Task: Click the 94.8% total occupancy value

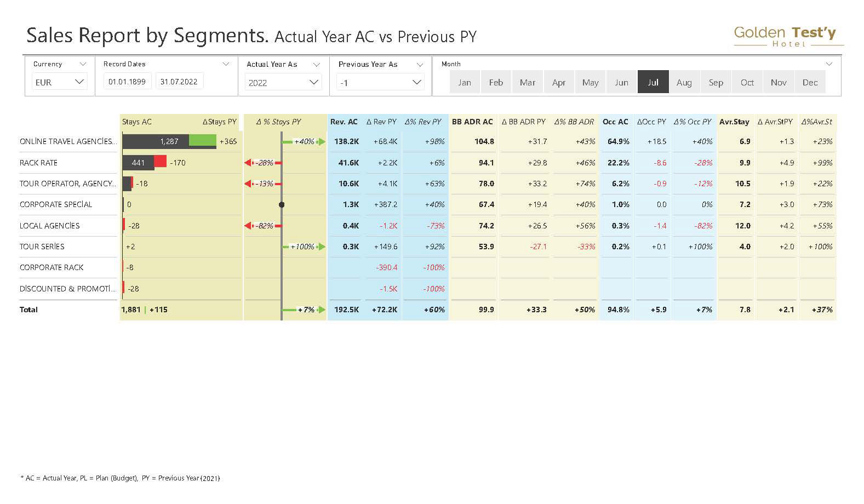Action: click(x=619, y=310)
